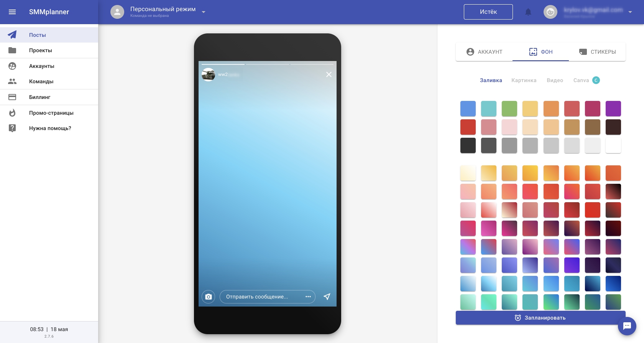
Task: Expand the user account dropdown arrow
Action: (630, 12)
